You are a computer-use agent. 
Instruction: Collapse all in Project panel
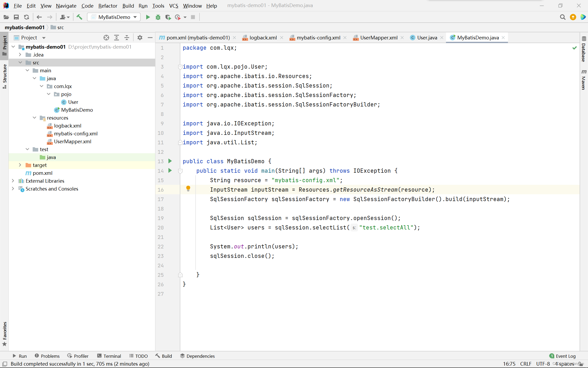coord(127,38)
